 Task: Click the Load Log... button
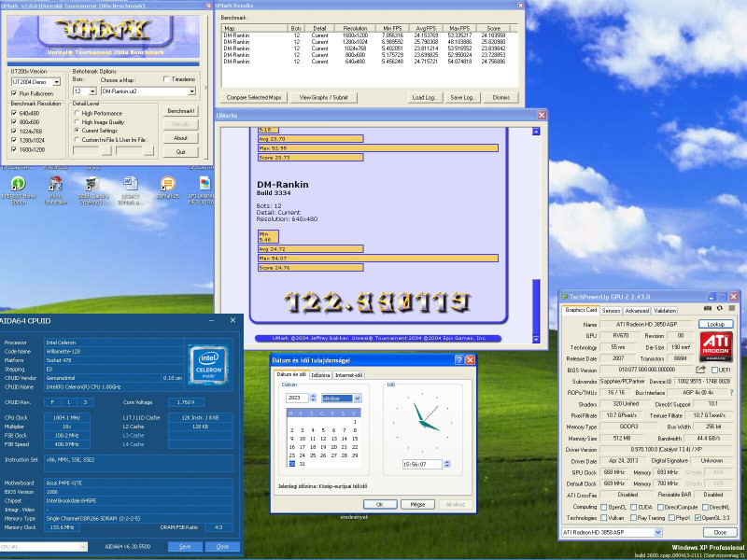pos(425,98)
